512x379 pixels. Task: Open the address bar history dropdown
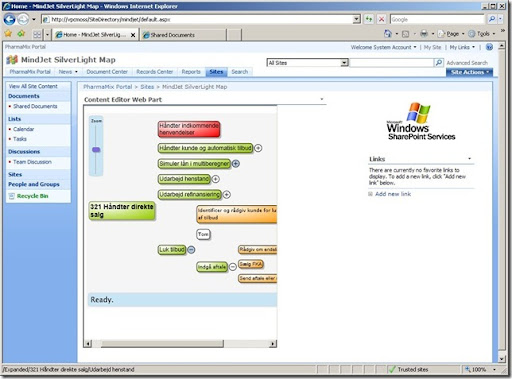point(357,19)
